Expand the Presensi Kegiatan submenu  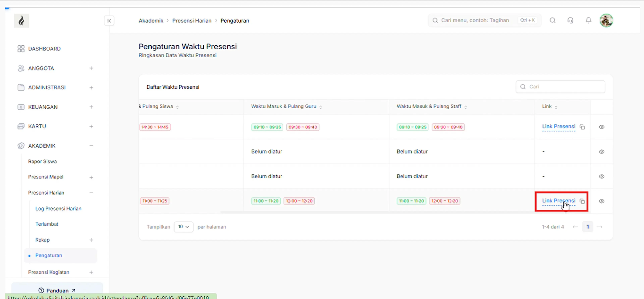click(91, 272)
